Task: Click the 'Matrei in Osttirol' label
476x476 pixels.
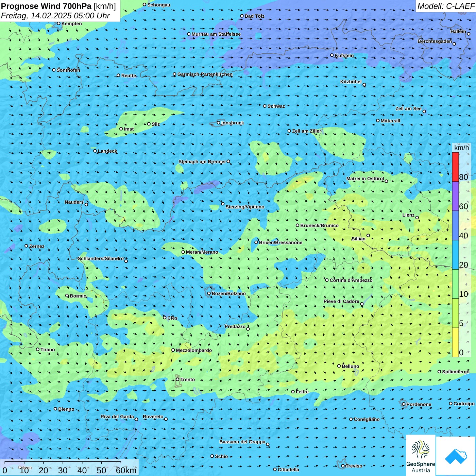Action: [365, 178]
